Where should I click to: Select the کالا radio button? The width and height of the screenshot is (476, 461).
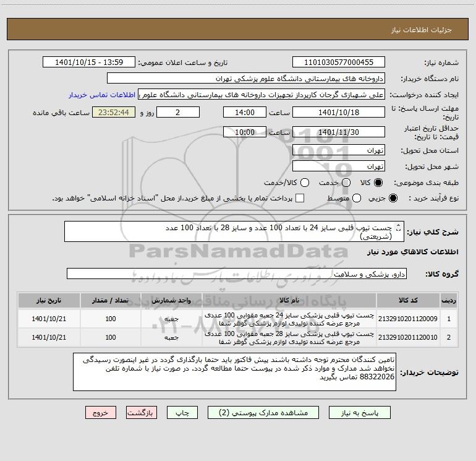click(x=378, y=183)
